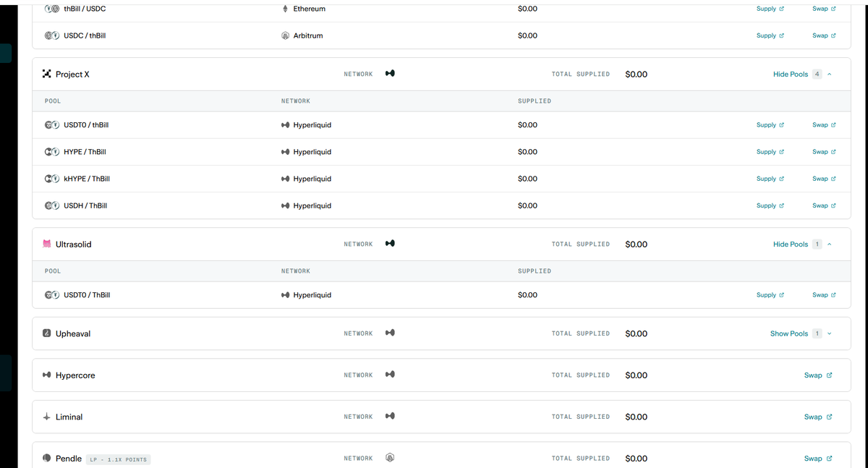Collapse Ultrasolid with Hide Pools
Screen dimensions: 868x468
click(x=802, y=244)
